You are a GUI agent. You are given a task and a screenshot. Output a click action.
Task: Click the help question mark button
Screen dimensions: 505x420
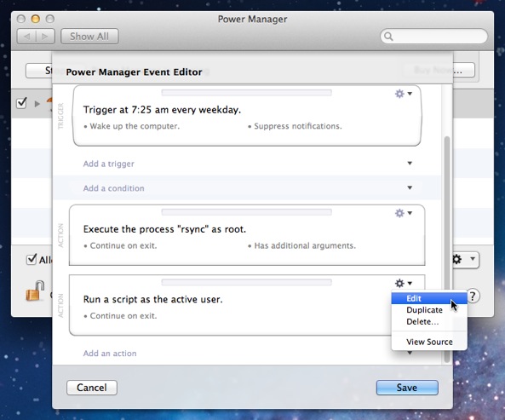[473, 296]
